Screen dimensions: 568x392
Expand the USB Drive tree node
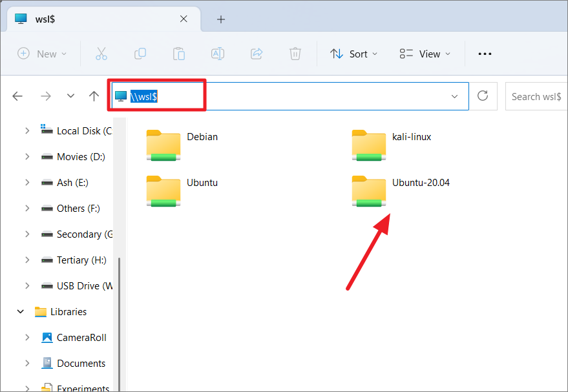click(27, 286)
